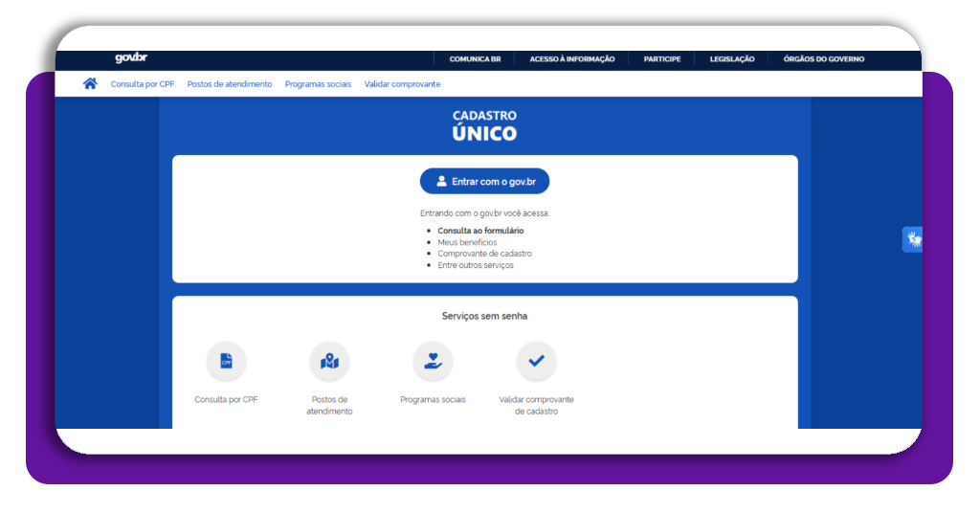Image resolution: width=980 pixels, height=513 pixels.
Task: Open ÓRGÃOS DO GOVERNO menu item
Action: pos(824,59)
